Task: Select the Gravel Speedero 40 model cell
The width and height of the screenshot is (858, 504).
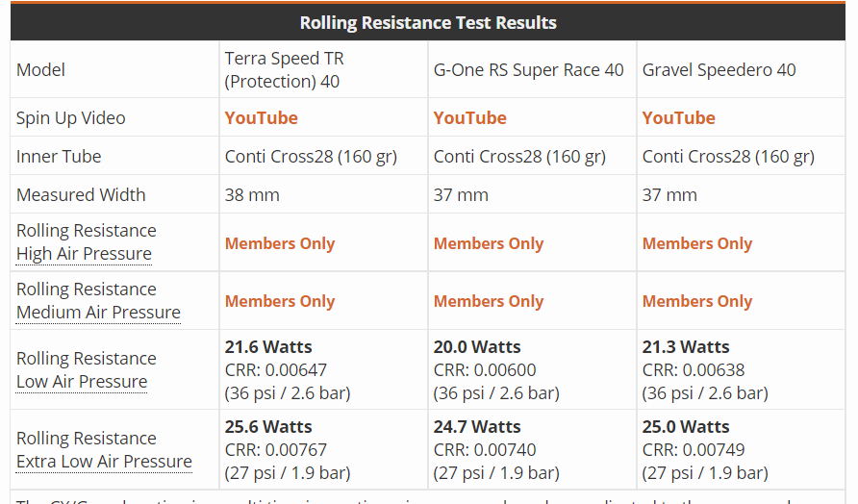Action: tap(719, 70)
